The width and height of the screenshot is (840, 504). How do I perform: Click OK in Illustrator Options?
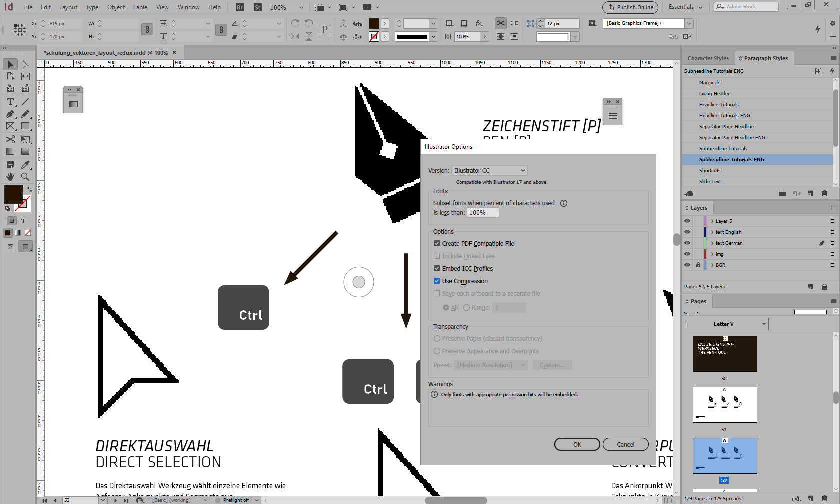point(577,445)
